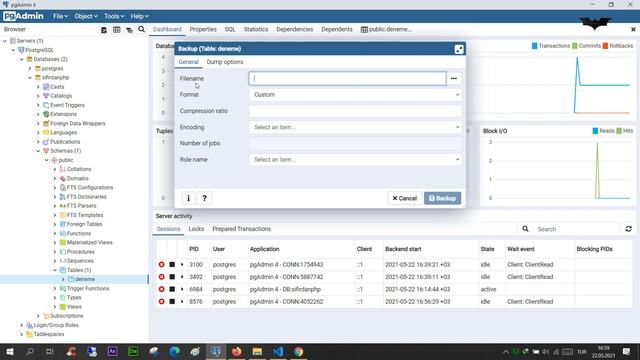Open the Dependents tab
Screen dimensions: 640x360
pos(337,29)
